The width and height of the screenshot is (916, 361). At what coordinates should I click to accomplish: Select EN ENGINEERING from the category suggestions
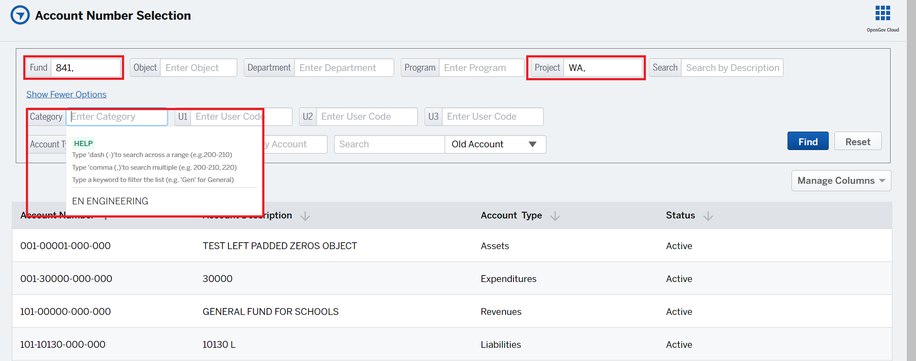coord(110,201)
